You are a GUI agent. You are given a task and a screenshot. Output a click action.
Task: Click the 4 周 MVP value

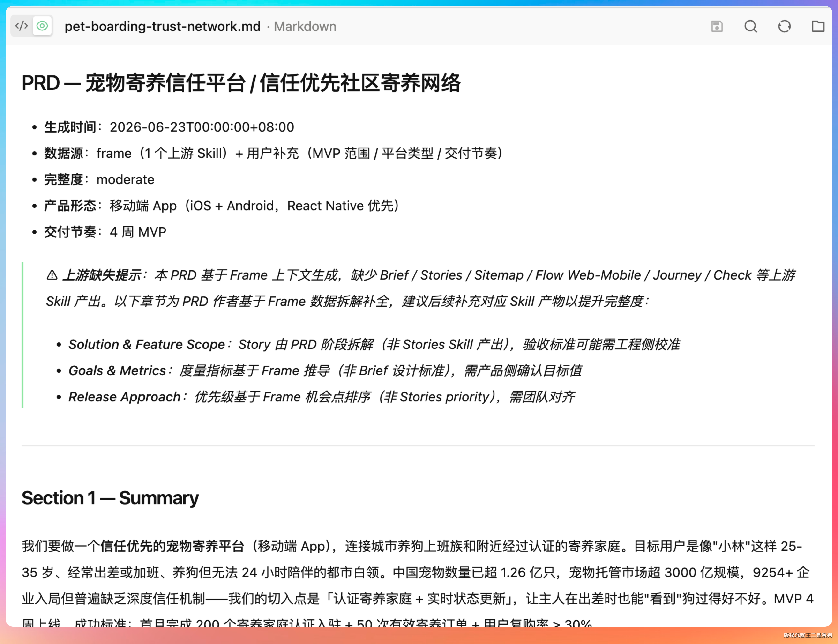[138, 232]
